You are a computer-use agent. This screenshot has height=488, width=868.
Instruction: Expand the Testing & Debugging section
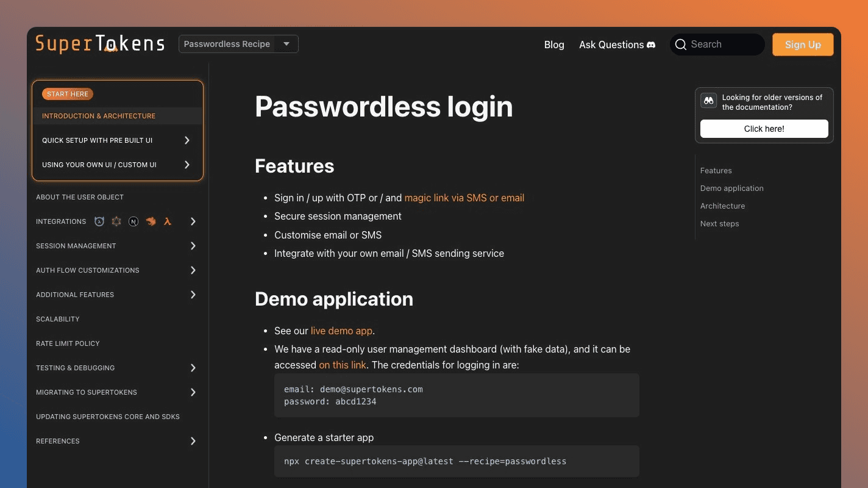(x=193, y=368)
